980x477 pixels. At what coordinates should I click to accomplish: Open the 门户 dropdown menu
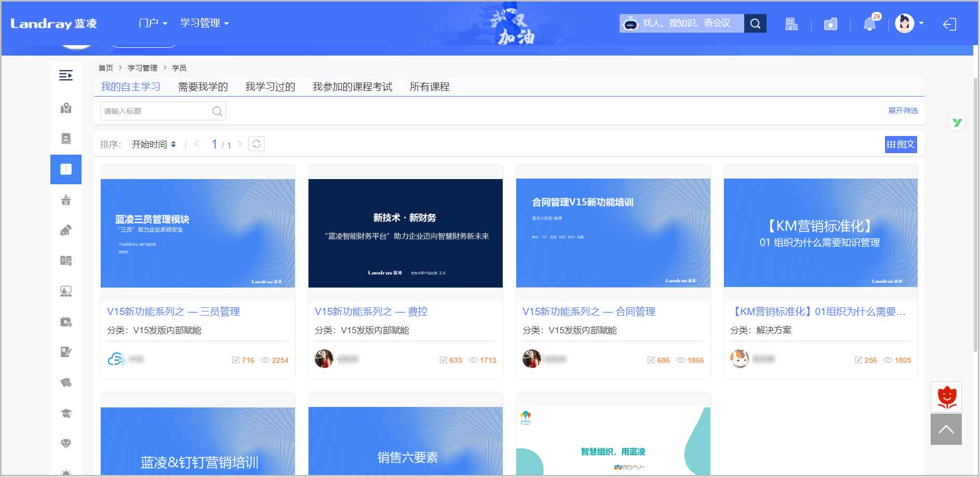[153, 23]
